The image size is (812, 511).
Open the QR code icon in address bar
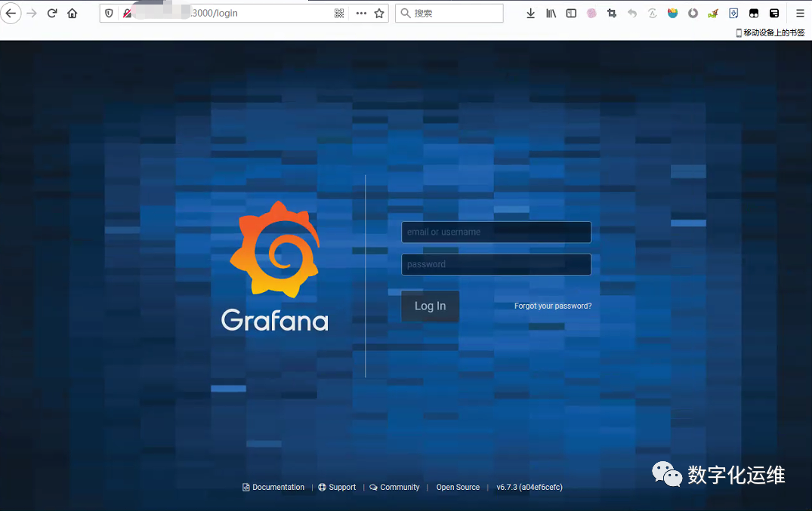pyautogui.click(x=339, y=14)
